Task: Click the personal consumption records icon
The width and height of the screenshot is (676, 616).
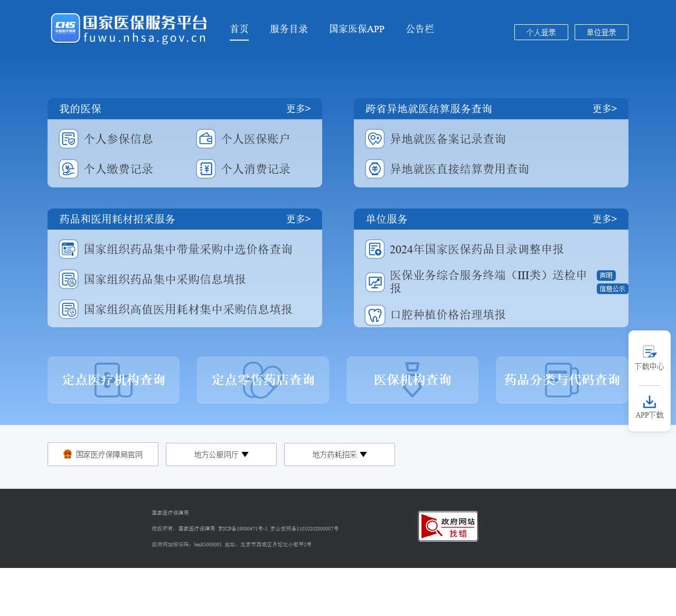Action: tap(206, 169)
